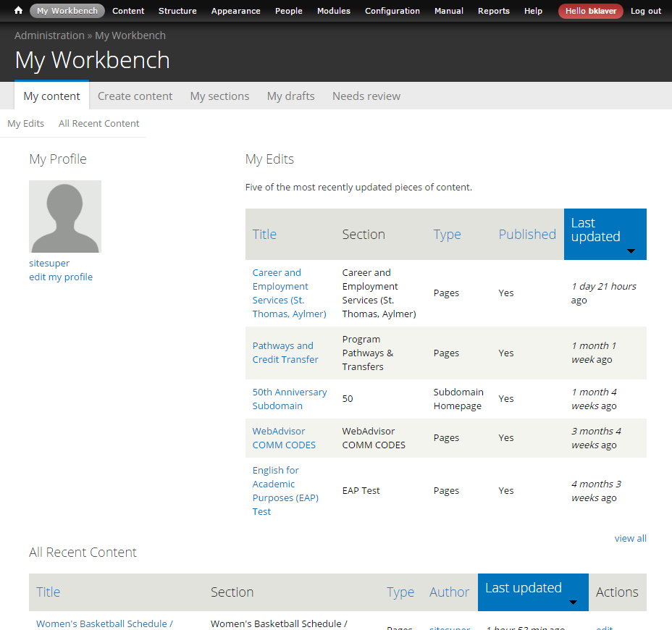Click the Administration breadcrumb link
Screen dimensions: 672x630
(x=49, y=35)
